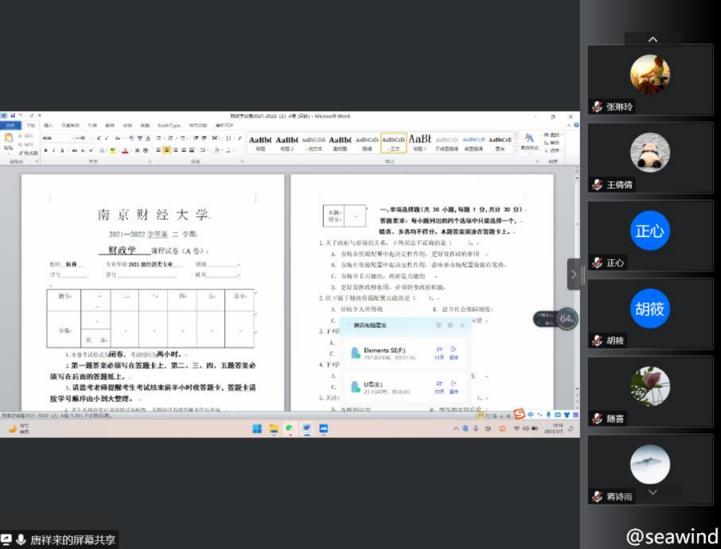Image resolution: width=721 pixels, height=549 pixels.
Task: Open the MathType ribbon tab
Action: coord(169,126)
